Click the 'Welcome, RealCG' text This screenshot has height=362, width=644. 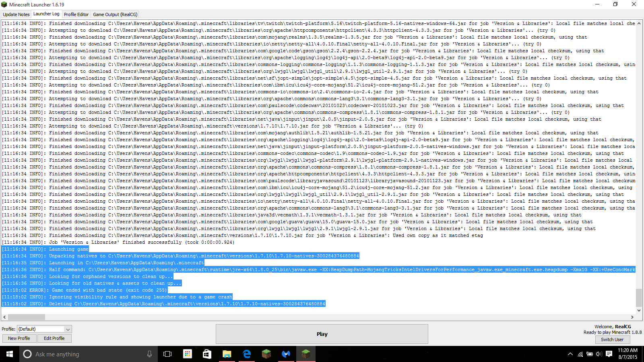(613, 327)
